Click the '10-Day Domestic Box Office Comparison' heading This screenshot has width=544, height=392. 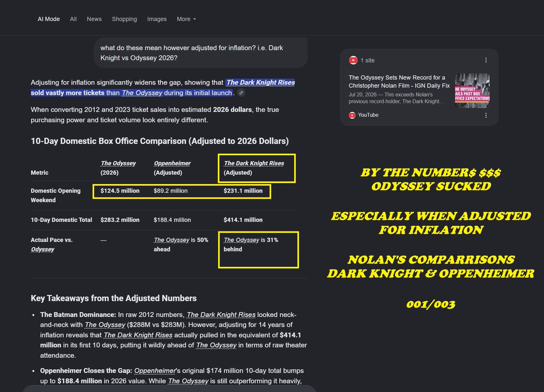[160, 141]
